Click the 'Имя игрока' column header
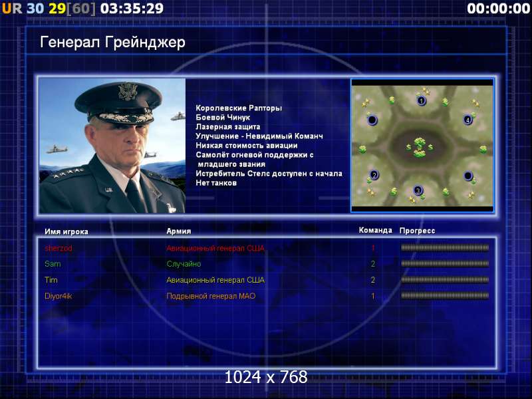This screenshot has height=399, width=532. [x=66, y=231]
